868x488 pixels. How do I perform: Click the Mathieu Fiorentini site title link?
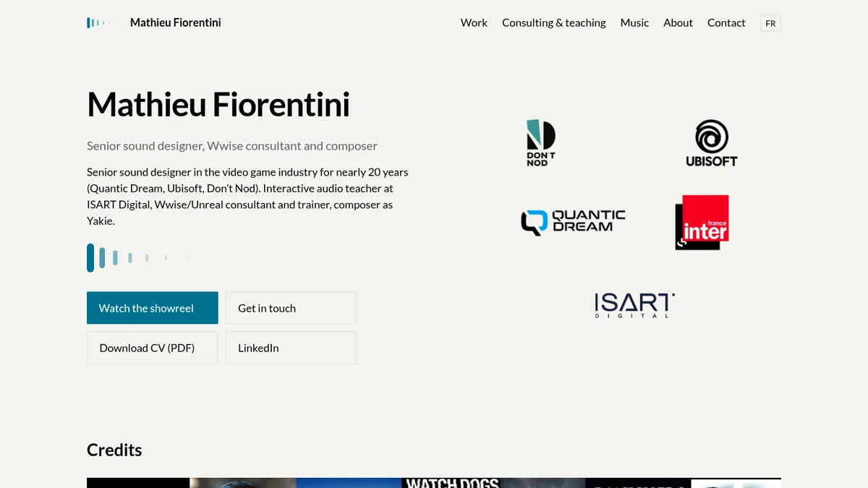[176, 23]
